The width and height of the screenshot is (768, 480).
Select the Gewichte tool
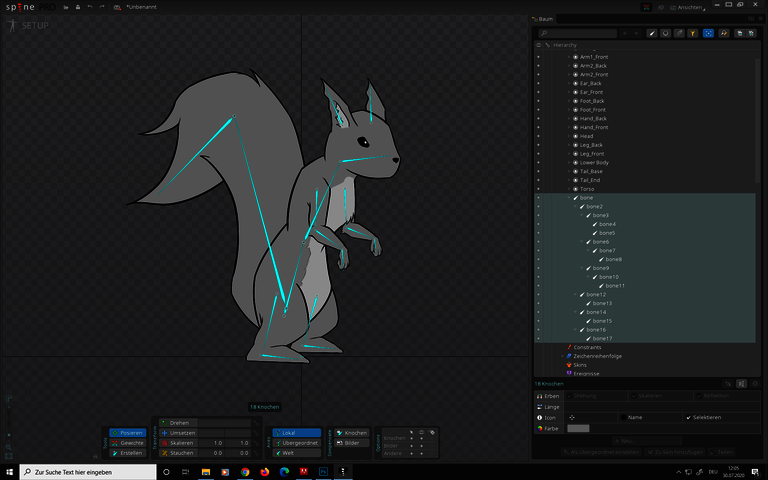128,443
